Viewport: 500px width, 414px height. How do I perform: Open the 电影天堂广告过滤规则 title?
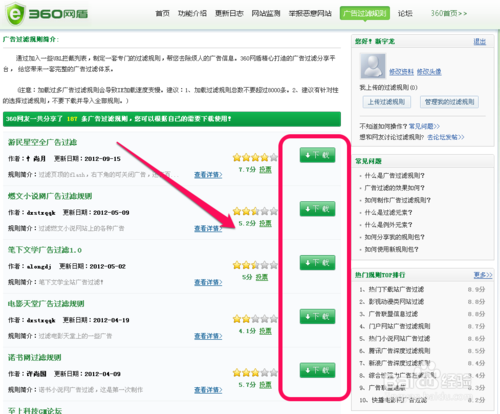46,304
